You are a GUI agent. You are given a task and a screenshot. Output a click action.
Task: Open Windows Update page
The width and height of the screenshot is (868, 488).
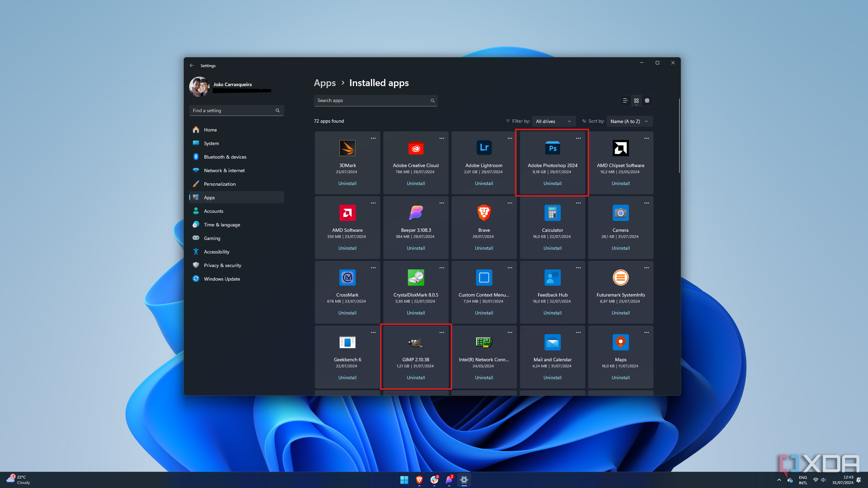click(236, 279)
